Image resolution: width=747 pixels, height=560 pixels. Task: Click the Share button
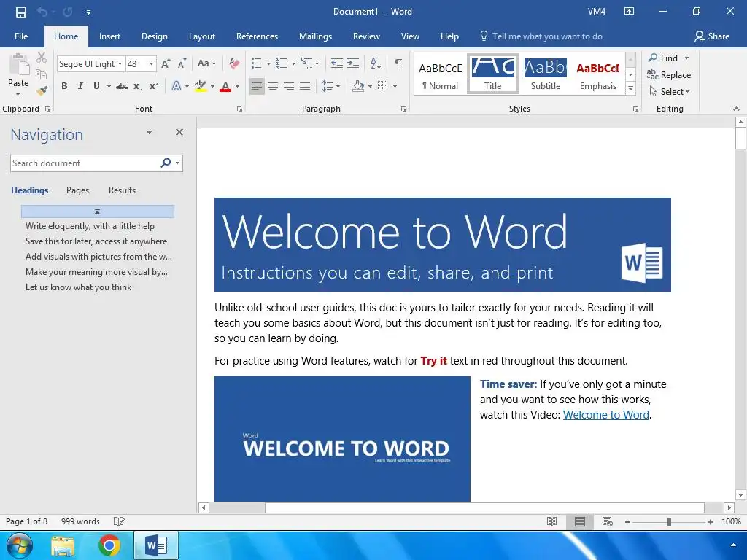pyautogui.click(x=712, y=36)
